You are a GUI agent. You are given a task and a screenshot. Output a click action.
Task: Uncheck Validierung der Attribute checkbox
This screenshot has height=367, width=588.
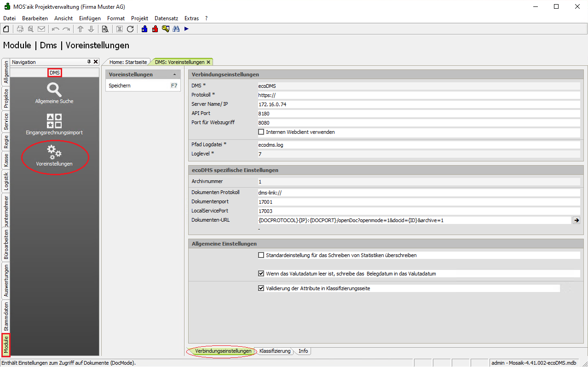261,288
